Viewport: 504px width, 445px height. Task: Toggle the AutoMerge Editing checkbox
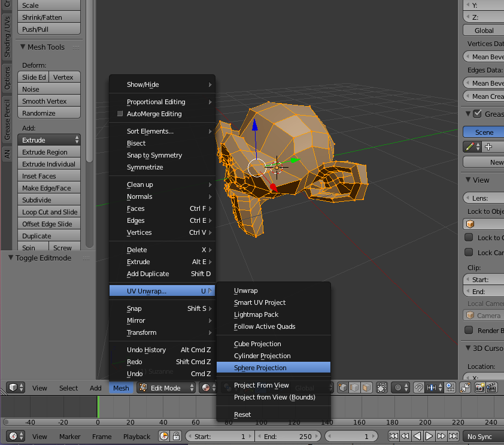120,114
